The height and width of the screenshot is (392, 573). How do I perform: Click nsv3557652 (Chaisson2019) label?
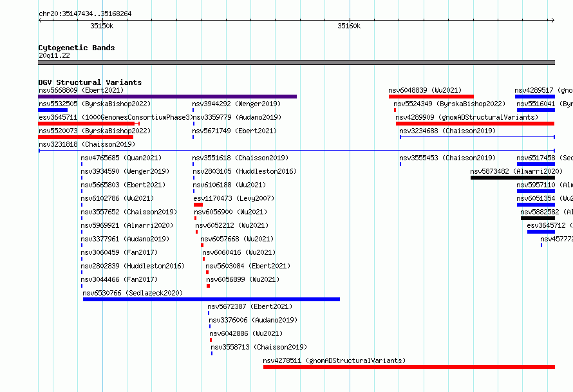coord(129,212)
